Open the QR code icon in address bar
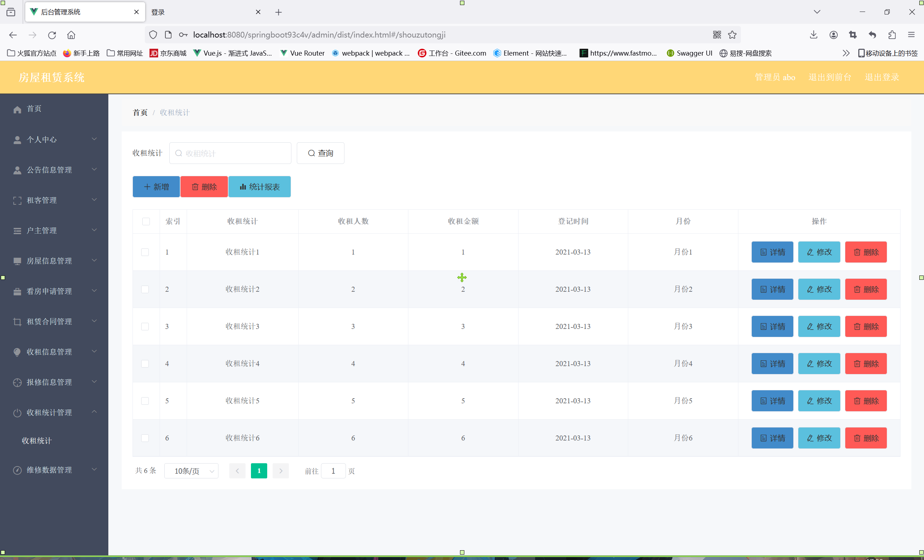924x560 pixels. coord(717,35)
